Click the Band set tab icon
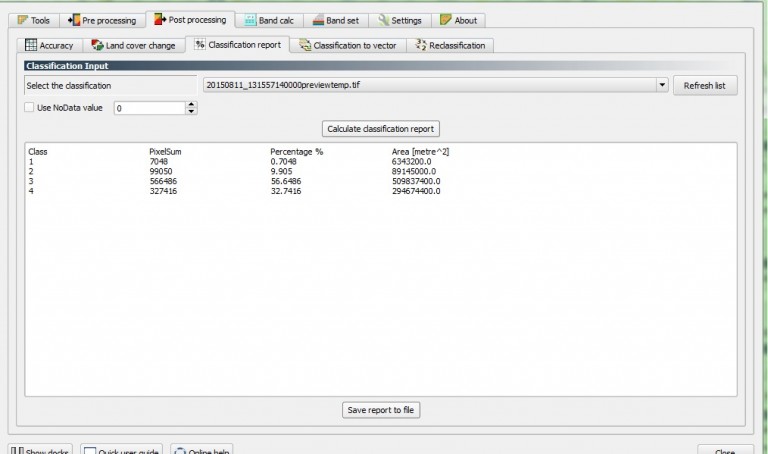This screenshot has width=768, height=454. tap(317, 20)
